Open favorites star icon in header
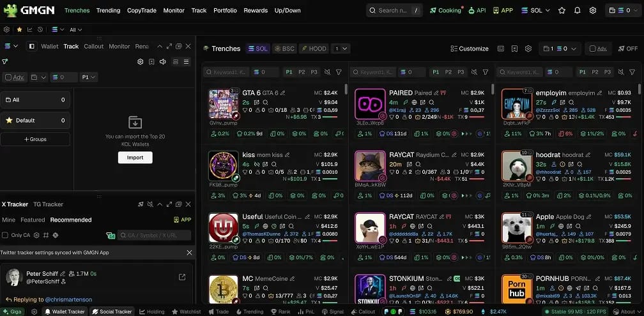 [562, 10]
